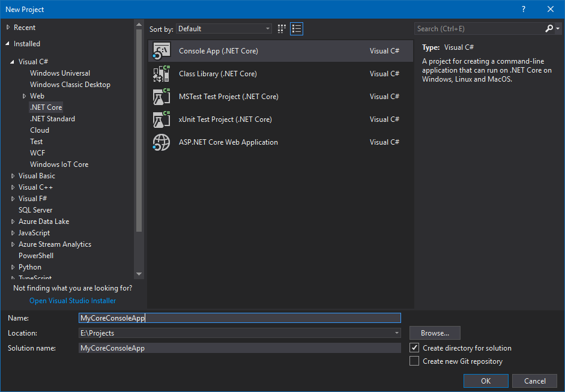The width and height of the screenshot is (565, 392).
Task: Expand the Visual Basic tree node
Action: pyautogui.click(x=13, y=176)
